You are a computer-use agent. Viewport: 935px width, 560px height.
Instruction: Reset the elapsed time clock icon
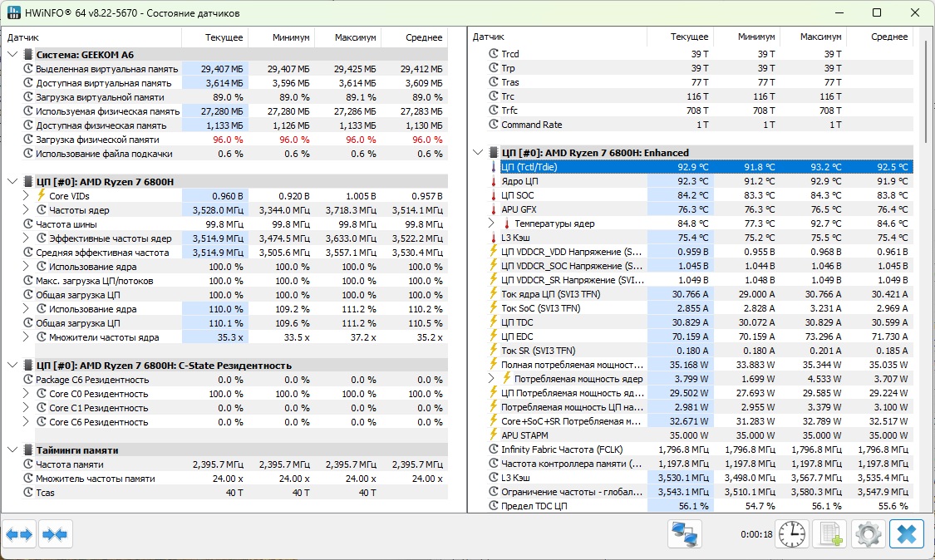(x=791, y=534)
